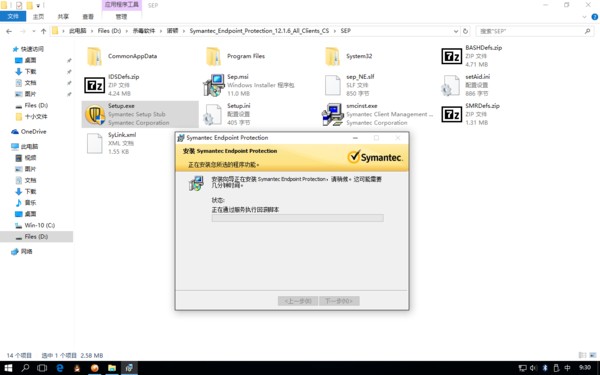Open Task View on the taskbar
This screenshot has height=375, width=600.
[42, 368]
